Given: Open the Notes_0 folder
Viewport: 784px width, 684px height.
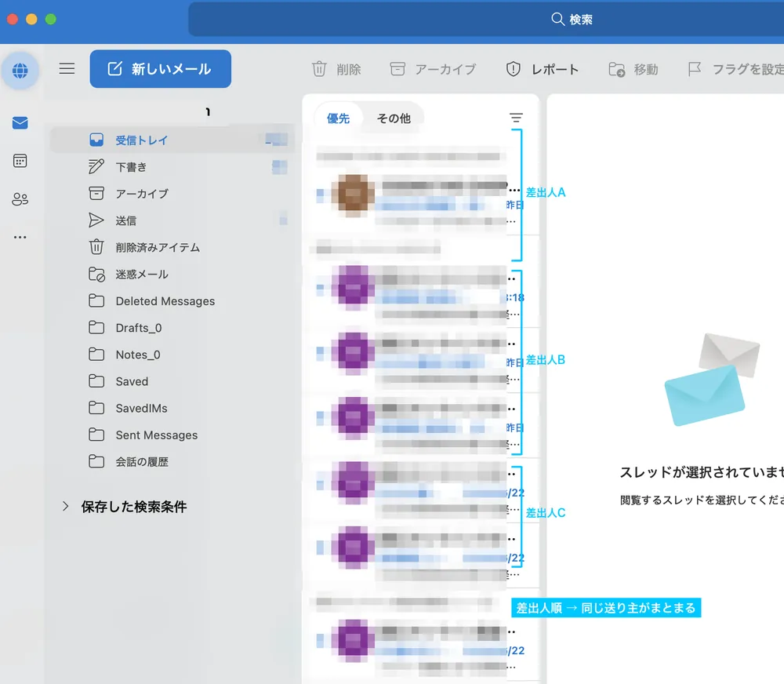Looking at the screenshot, I should 172,355.
